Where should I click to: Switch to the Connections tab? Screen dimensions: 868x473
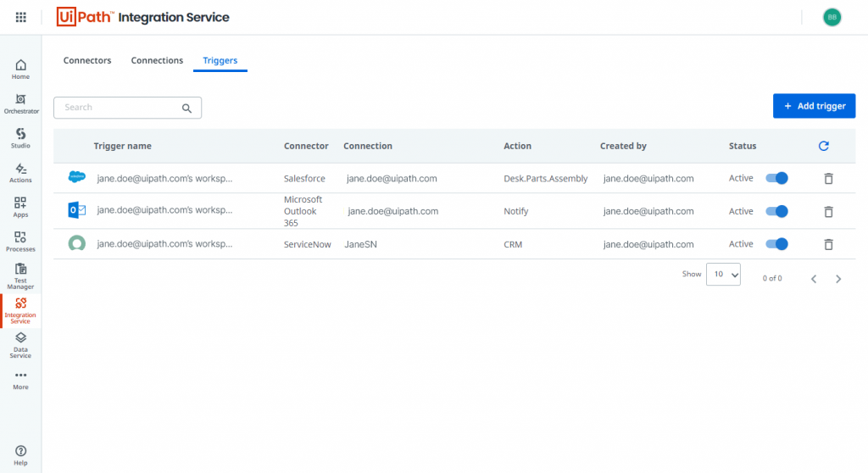157,60
